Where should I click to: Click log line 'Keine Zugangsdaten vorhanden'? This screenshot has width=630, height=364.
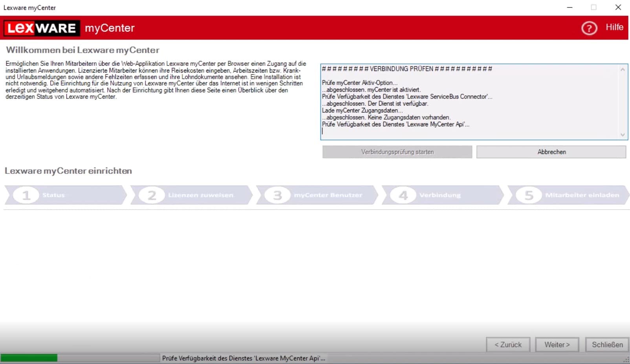(x=409, y=117)
